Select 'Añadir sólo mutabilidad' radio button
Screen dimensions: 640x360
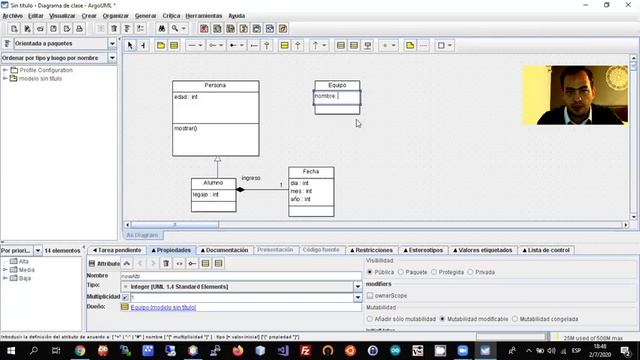tap(370, 319)
